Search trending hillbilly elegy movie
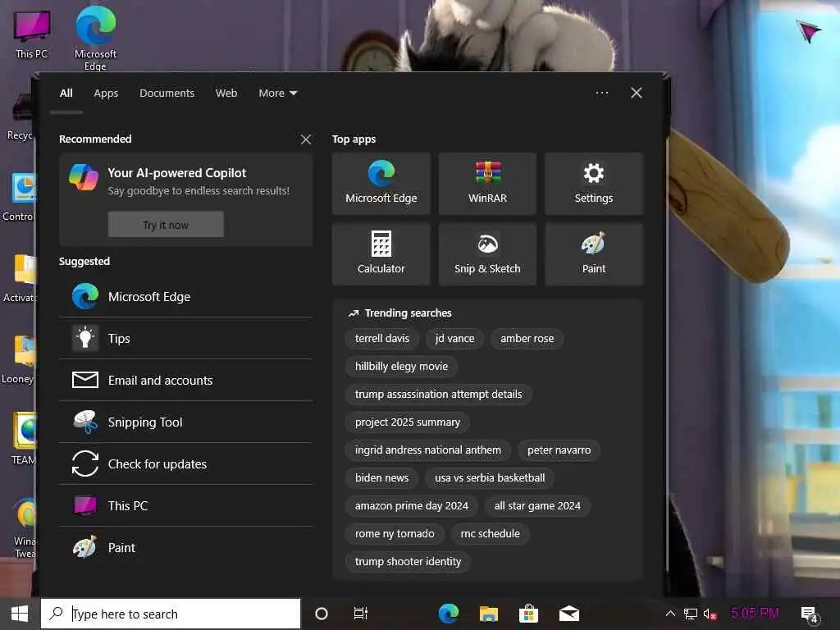This screenshot has width=840, height=630. point(401,367)
